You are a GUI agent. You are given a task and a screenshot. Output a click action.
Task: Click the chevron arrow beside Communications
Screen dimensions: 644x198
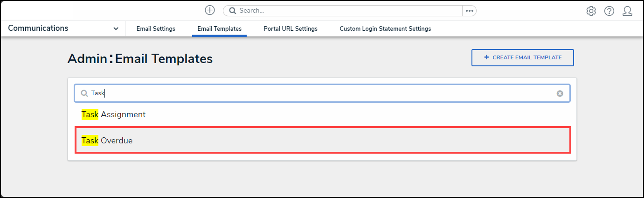point(116,29)
